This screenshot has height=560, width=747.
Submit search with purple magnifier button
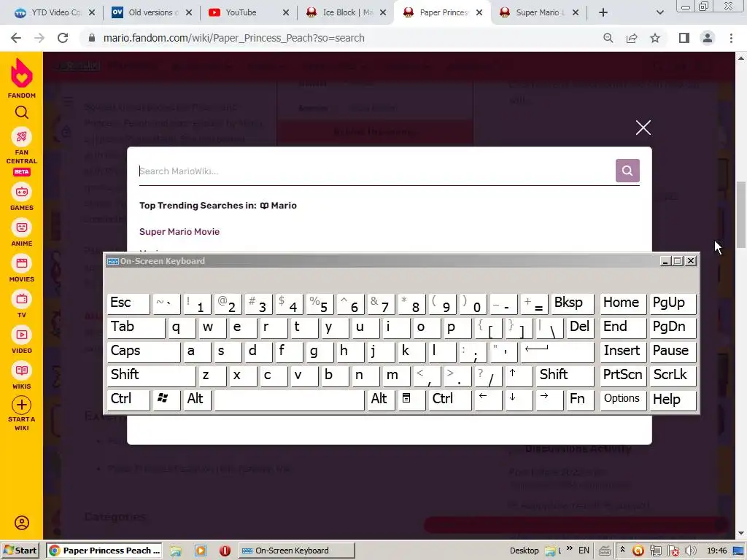[627, 171]
